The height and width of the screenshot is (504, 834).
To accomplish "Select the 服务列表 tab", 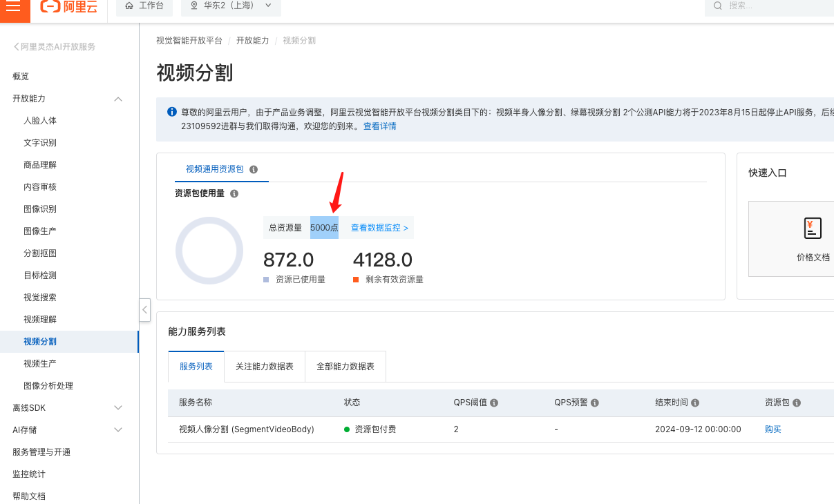I will [196, 367].
